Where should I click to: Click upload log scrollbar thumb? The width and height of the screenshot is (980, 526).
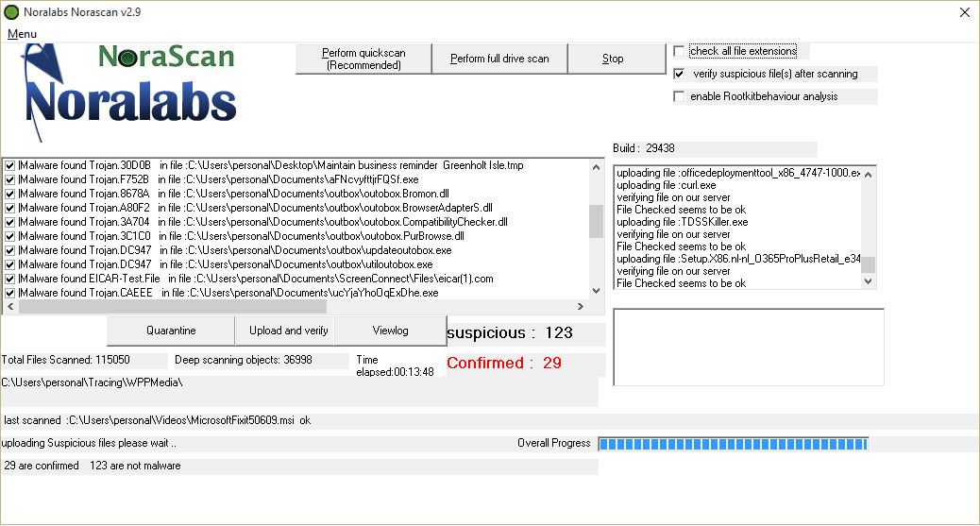click(868, 264)
